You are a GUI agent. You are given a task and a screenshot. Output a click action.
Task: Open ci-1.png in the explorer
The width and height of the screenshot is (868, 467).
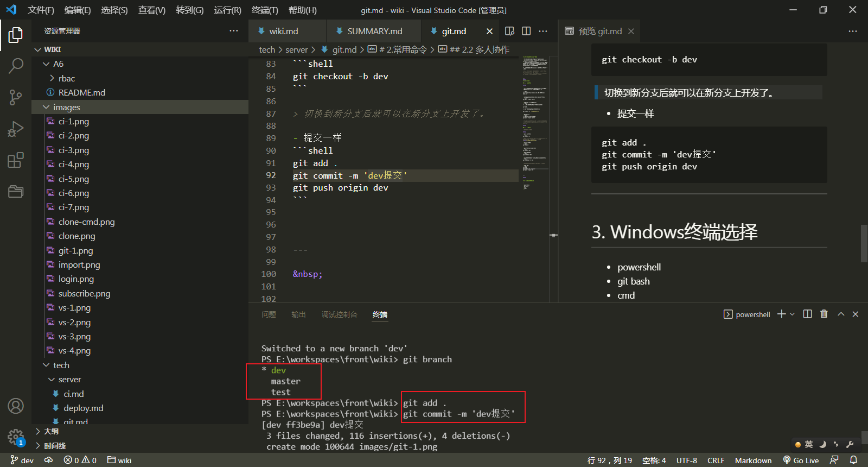tap(140, 121)
